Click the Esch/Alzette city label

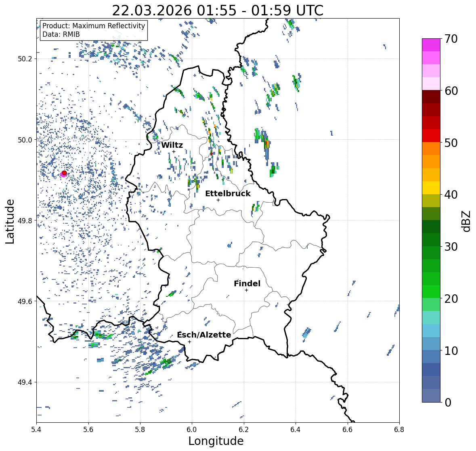(x=204, y=335)
